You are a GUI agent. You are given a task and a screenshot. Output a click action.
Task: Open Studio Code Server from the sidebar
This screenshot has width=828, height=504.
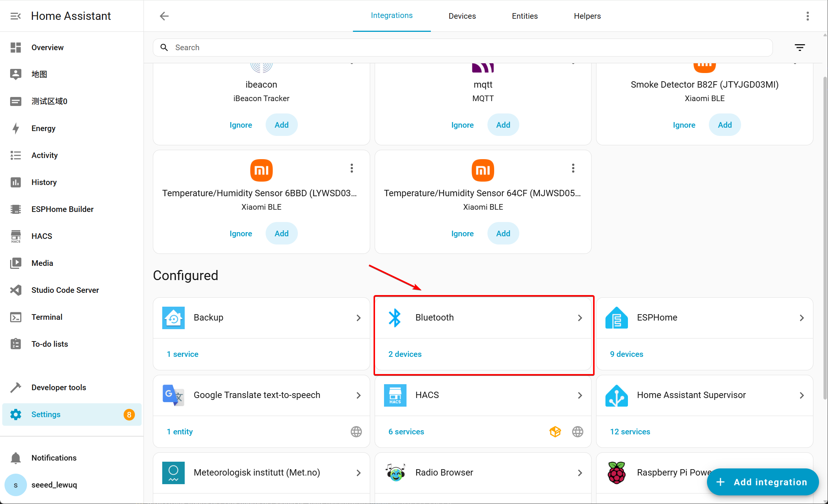(65, 290)
